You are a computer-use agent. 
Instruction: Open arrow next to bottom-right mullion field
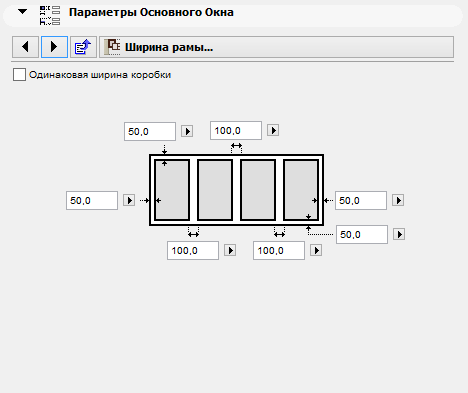[316, 250]
